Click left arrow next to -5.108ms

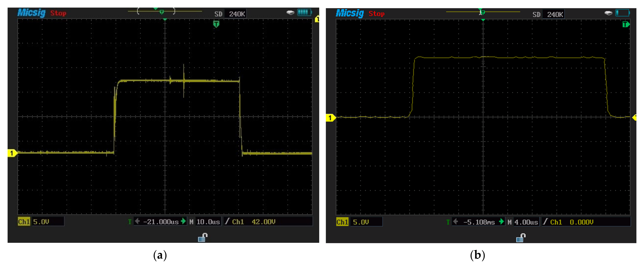[x=456, y=222]
